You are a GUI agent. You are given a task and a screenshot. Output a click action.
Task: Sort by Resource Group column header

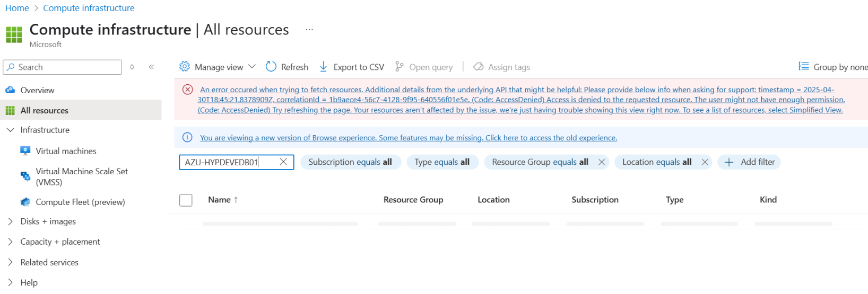click(x=413, y=200)
